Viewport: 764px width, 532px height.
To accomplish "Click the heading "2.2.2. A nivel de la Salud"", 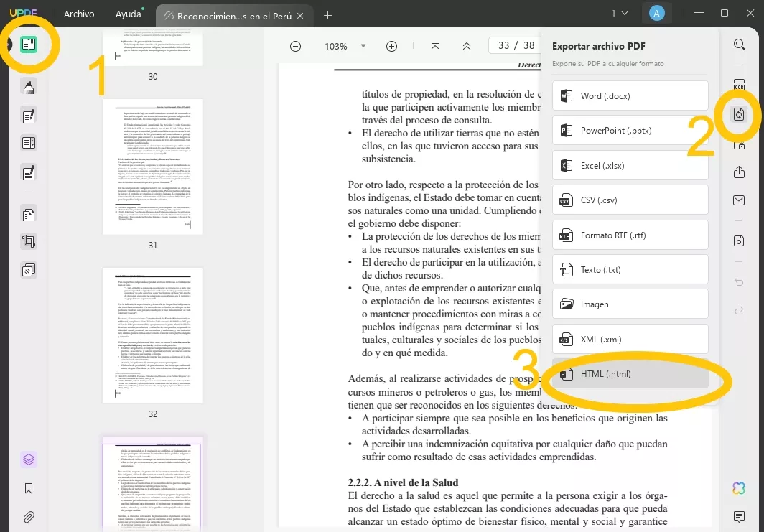I will (x=403, y=482).
